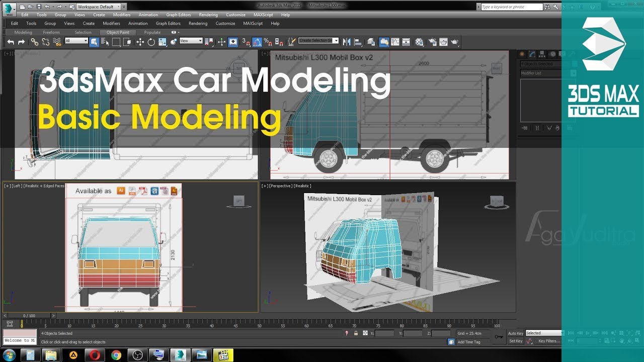Toggle the Selection Lock padlock

(x=356, y=333)
